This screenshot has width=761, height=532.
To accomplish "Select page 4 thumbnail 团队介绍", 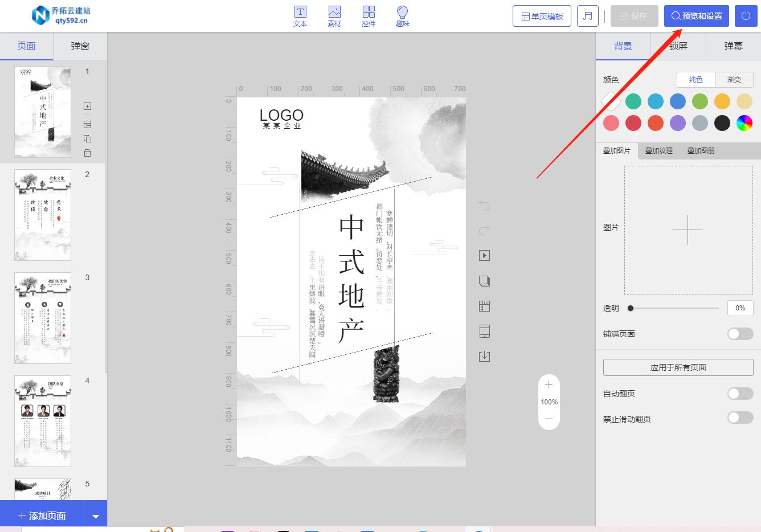I will tap(43, 421).
